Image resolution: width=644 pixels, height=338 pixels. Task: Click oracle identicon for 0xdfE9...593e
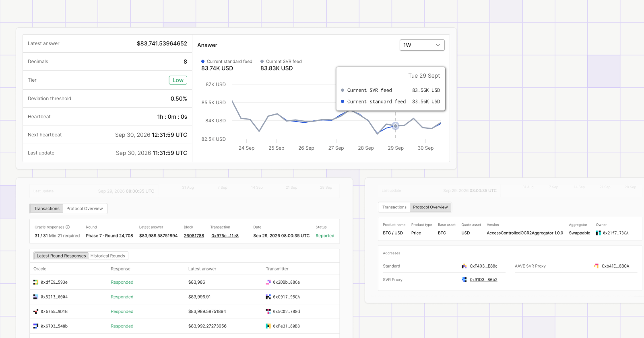(36, 282)
